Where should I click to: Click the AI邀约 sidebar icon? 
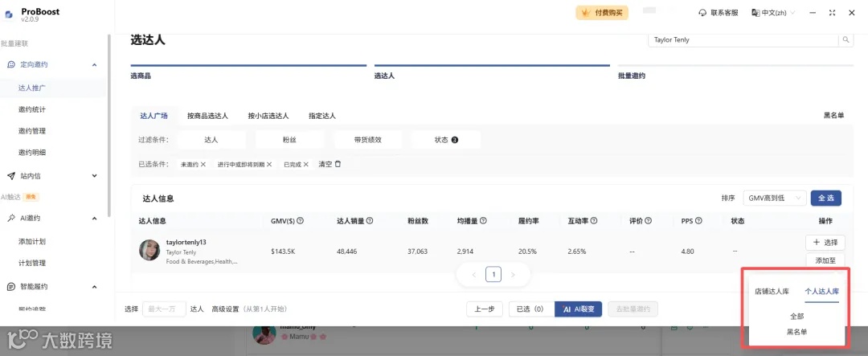pyautogui.click(x=11, y=218)
